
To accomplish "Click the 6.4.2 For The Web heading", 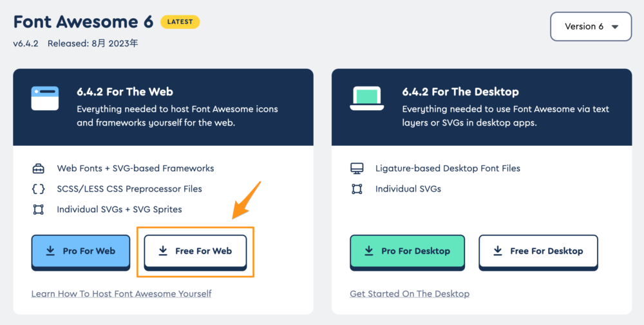I will [x=125, y=92].
